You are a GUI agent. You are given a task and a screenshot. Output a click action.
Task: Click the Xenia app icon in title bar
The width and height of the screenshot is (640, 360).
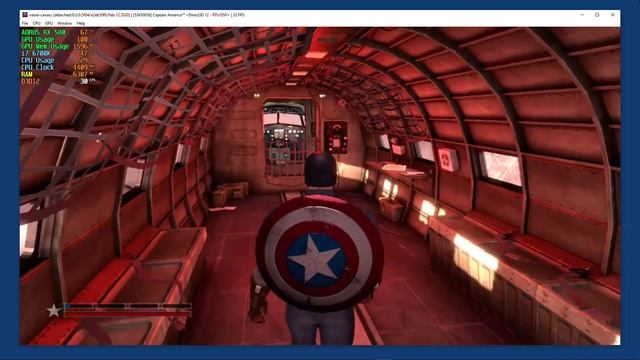pyautogui.click(x=24, y=15)
